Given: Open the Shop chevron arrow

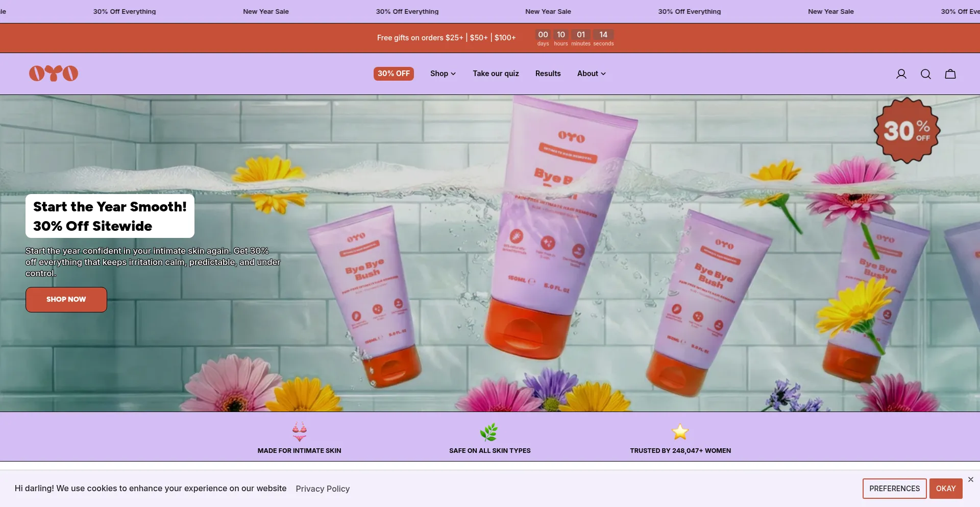Looking at the screenshot, I should (x=453, y=74).
